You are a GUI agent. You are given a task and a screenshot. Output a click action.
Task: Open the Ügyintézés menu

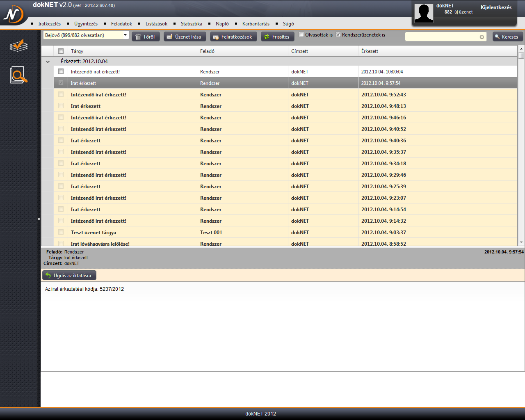coord(86,24)
